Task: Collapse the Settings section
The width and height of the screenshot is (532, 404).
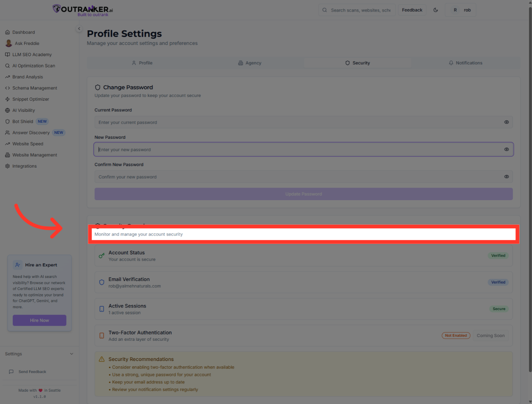Action: pyautogui.click(x=71, y=353)
